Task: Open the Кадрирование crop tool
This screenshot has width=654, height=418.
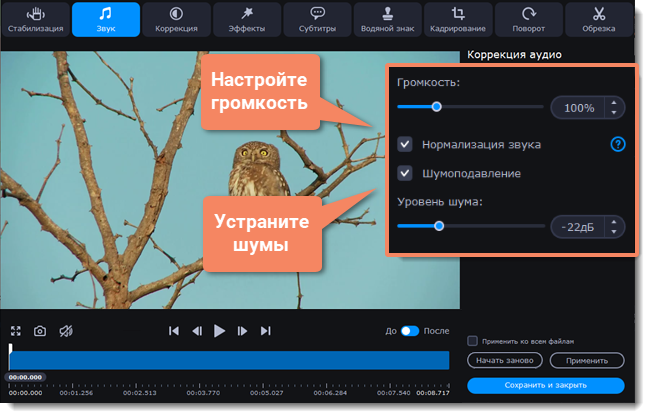Action: point(458,20)
